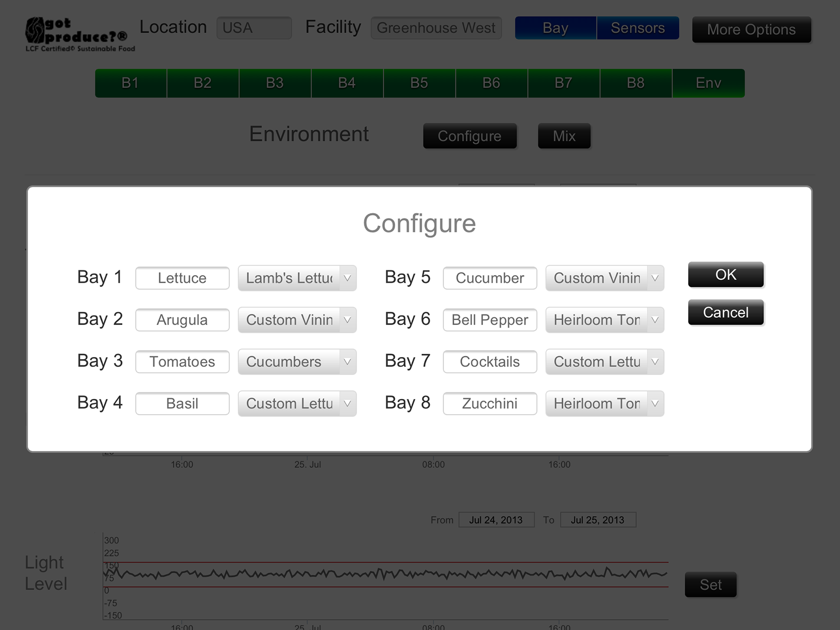Image resolution: width=840 pixels, height=630 pixels.
Task: Toggle to Sensors view
Action: click(x=637, y=28)
